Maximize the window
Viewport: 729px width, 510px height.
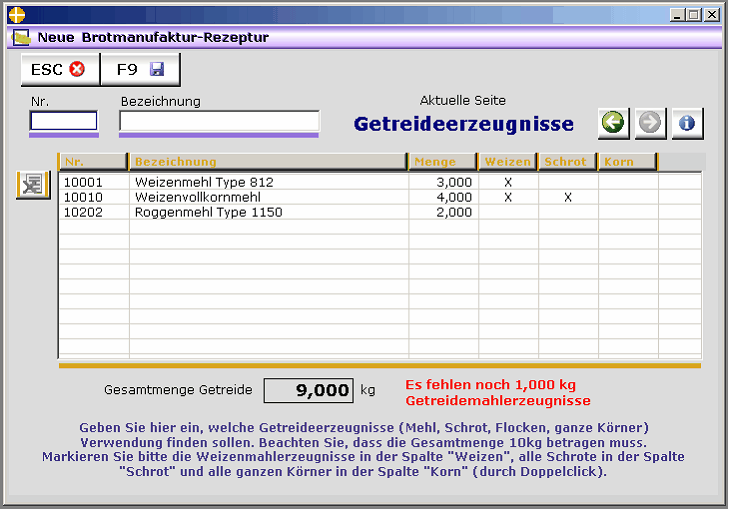click(x=694, y=15)
